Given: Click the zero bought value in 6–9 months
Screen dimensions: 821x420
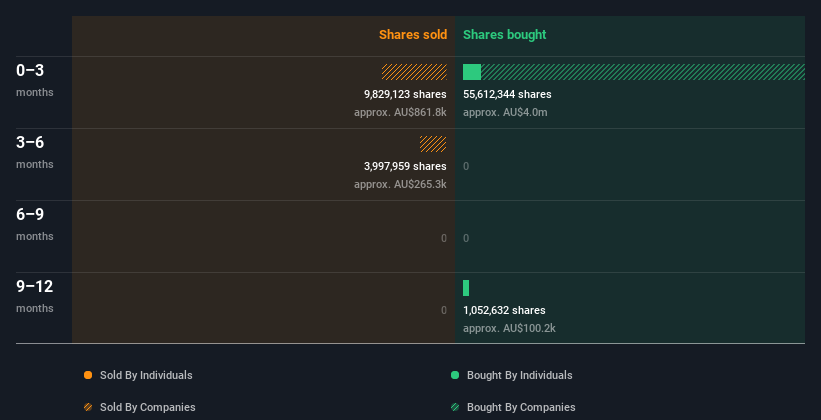Looking at the screenshot, I should (466, 238).
